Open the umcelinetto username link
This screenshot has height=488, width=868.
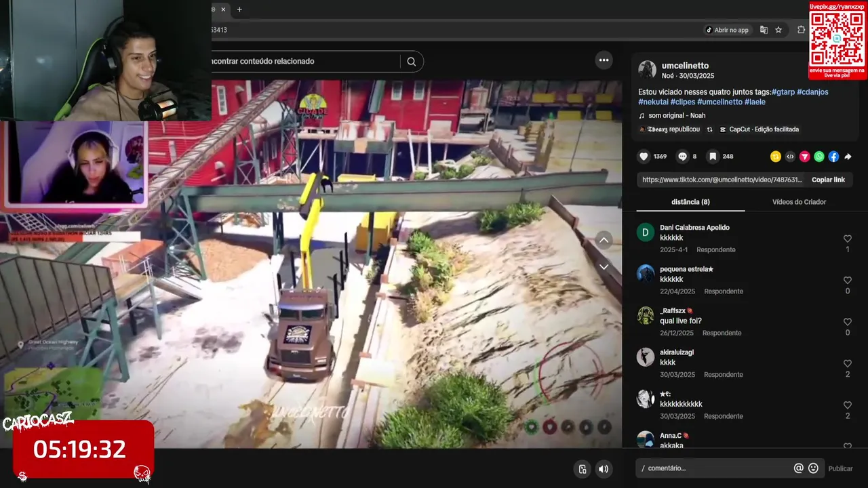[x=685, y=66]
